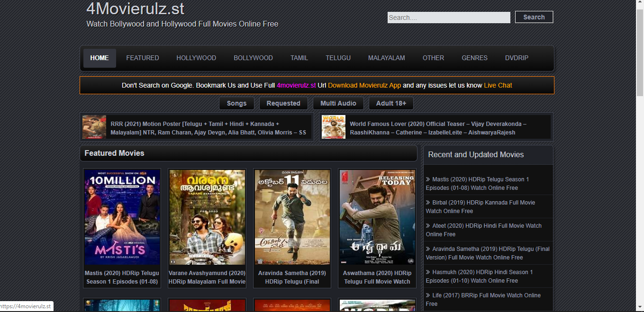Click the Songs button
The width and height of the screenshot is (644, 312).
pyautogui.click(x=236, y=103)
